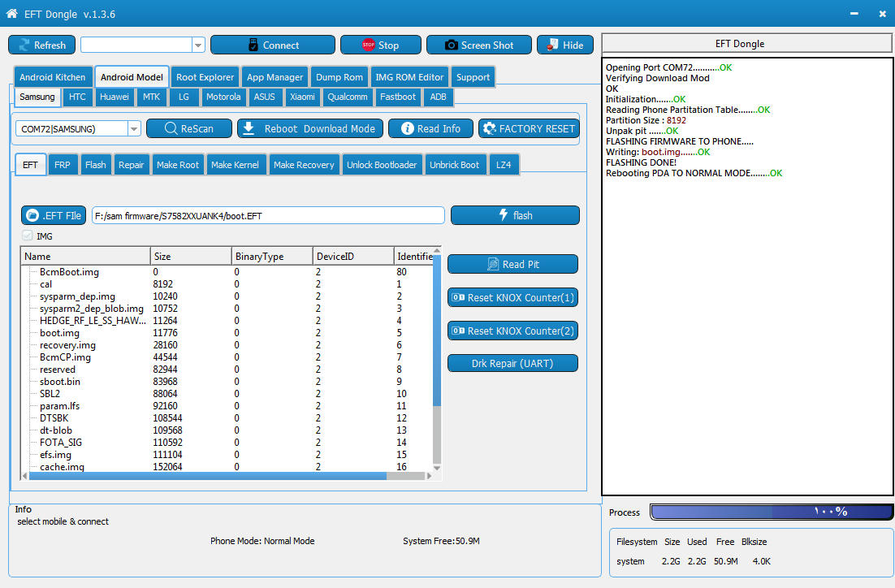Click the Read Pit button
895x588 pixels.
click(x=512, y=264)
